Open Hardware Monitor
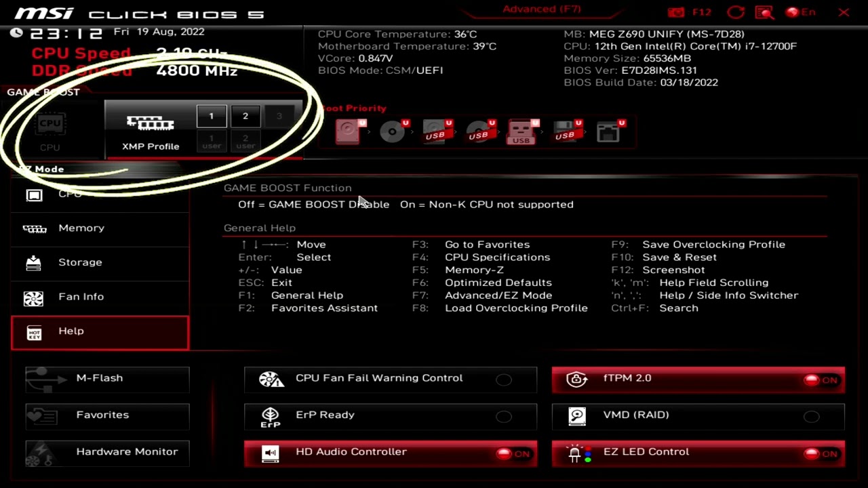Image resolution: width=868 pixels, height=488 pixels. 107,452
